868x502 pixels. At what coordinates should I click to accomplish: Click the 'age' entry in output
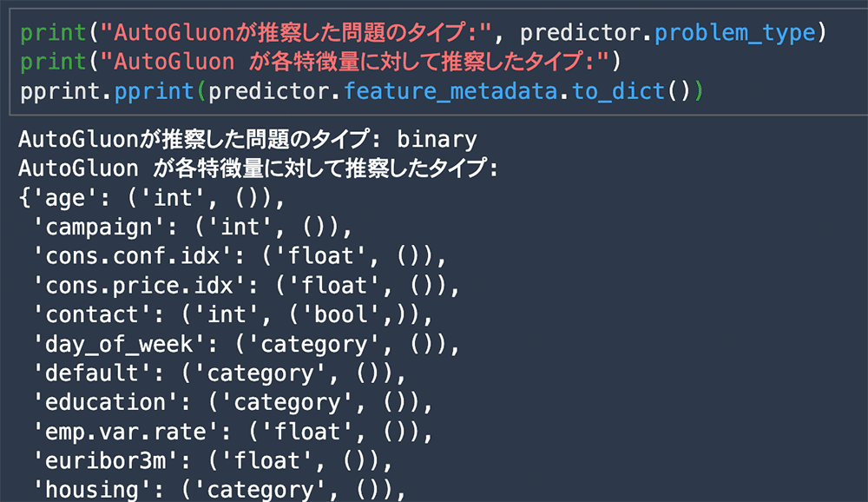152,198
